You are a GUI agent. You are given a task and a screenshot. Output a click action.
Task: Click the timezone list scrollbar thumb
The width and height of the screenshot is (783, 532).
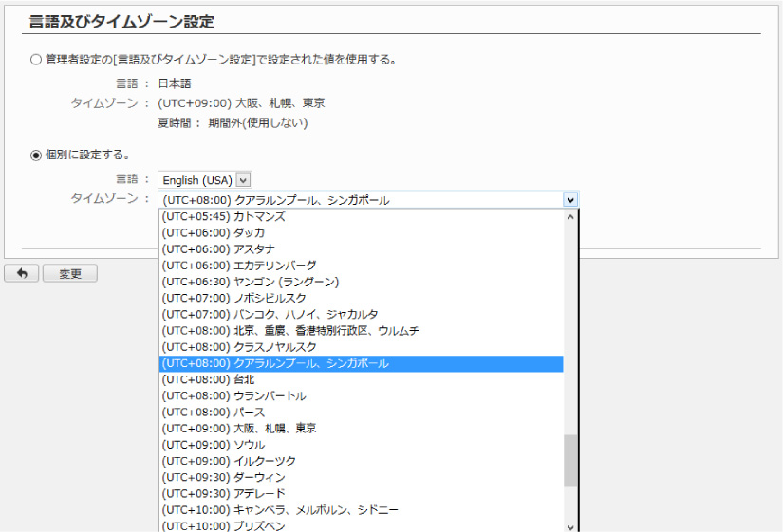click(570, 461)
